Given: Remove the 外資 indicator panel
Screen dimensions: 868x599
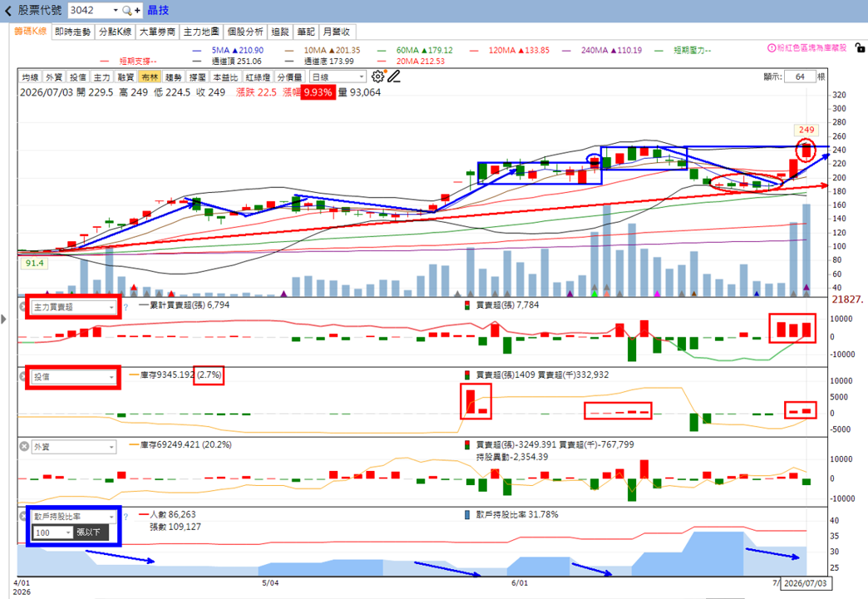Looking at the screenshot, I should click(24, 447).
